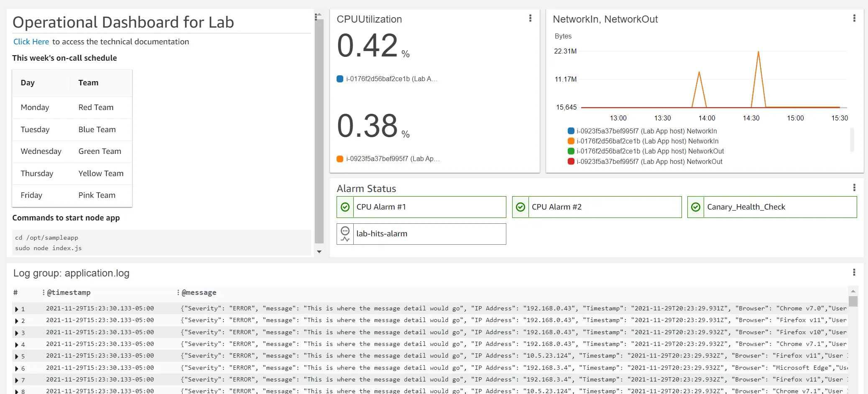Viewport: 868px width, 394px height.
Task: Open the Canary_Health_Check alarm
Action: 772,207
